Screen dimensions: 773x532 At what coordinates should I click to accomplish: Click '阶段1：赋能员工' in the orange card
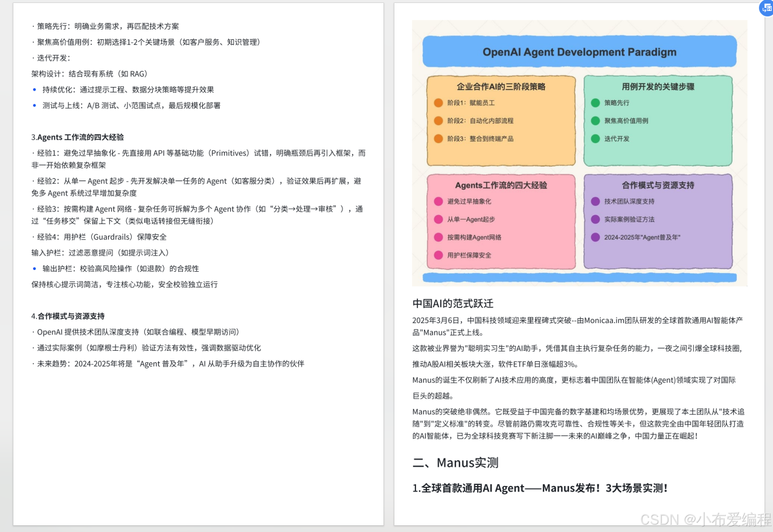tap(471, 103)
